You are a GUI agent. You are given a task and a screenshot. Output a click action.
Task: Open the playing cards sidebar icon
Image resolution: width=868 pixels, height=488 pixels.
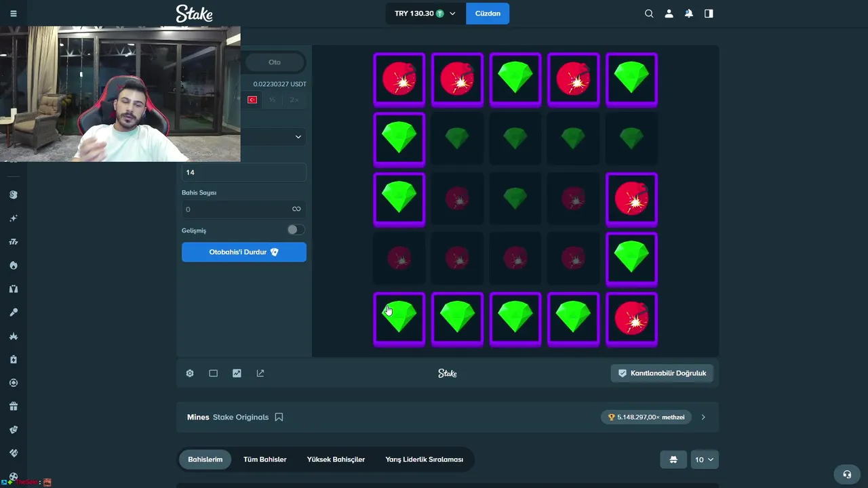coord(14,430)
